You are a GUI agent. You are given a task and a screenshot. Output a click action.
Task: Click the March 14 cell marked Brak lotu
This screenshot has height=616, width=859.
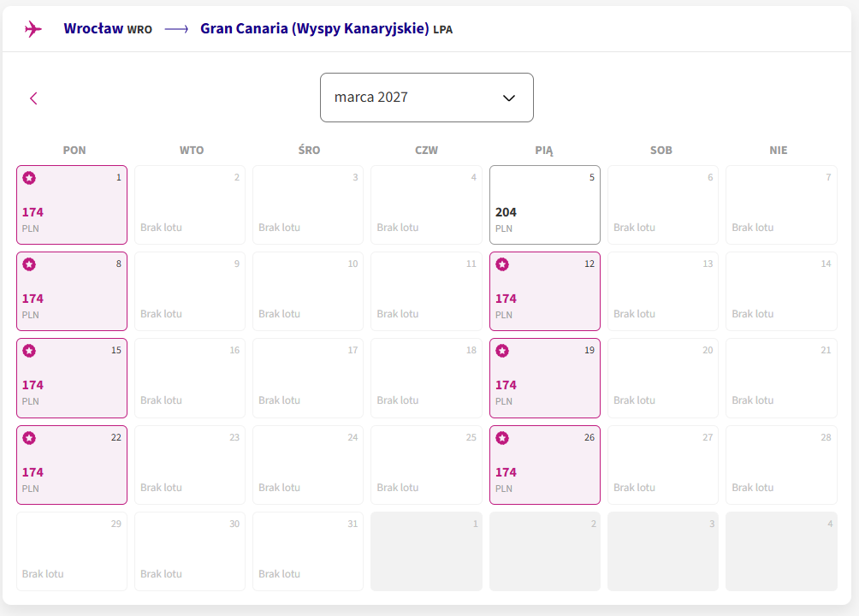(781, 291)
